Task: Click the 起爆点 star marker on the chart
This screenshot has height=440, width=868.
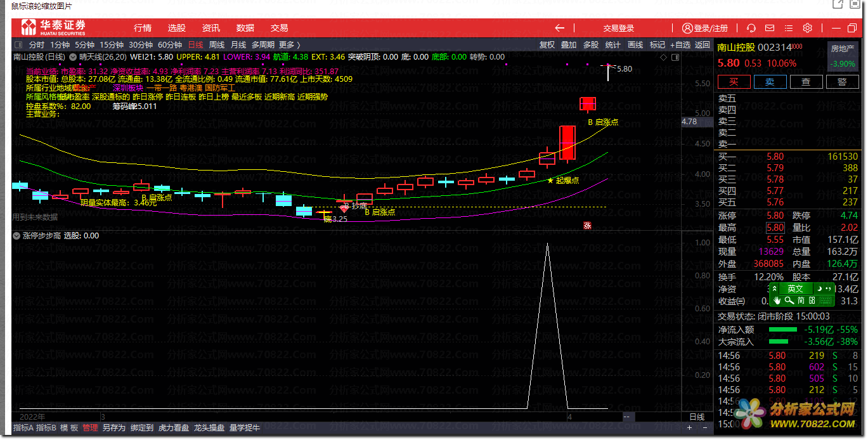Action: click(x=550, y=180)
